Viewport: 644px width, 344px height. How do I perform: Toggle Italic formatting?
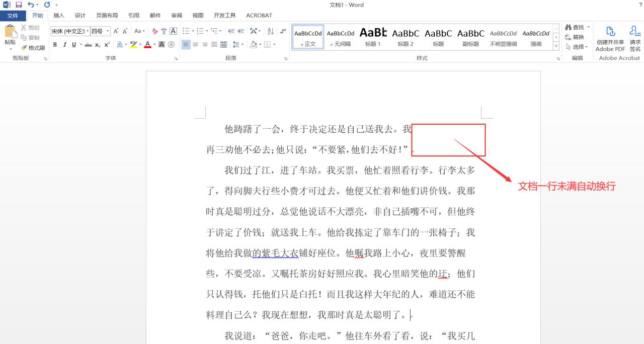coord(64,45)
